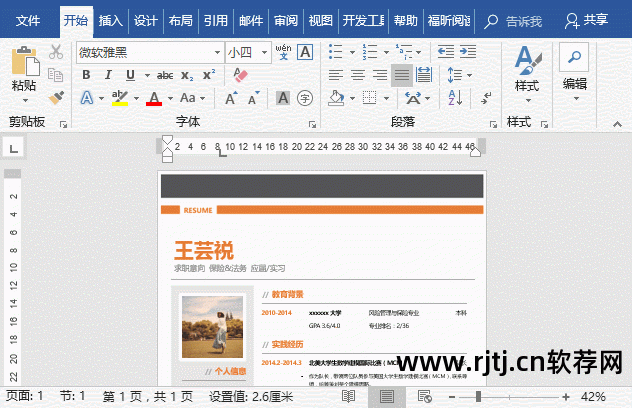Sort paragraphs with A-Z icon
This screenshot has width=632, height=408.
tap(455, 98)
